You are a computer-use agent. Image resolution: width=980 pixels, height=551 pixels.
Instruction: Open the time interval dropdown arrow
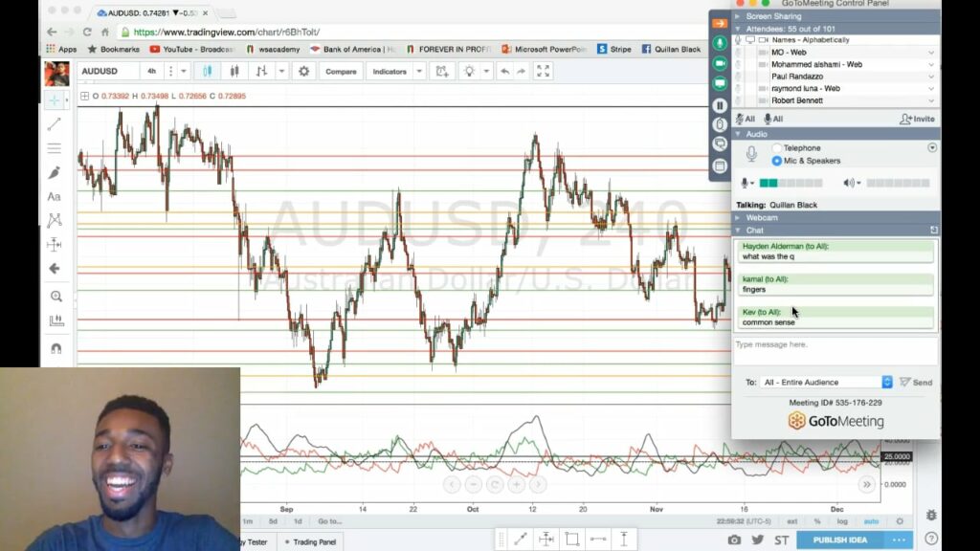[183, 71]
